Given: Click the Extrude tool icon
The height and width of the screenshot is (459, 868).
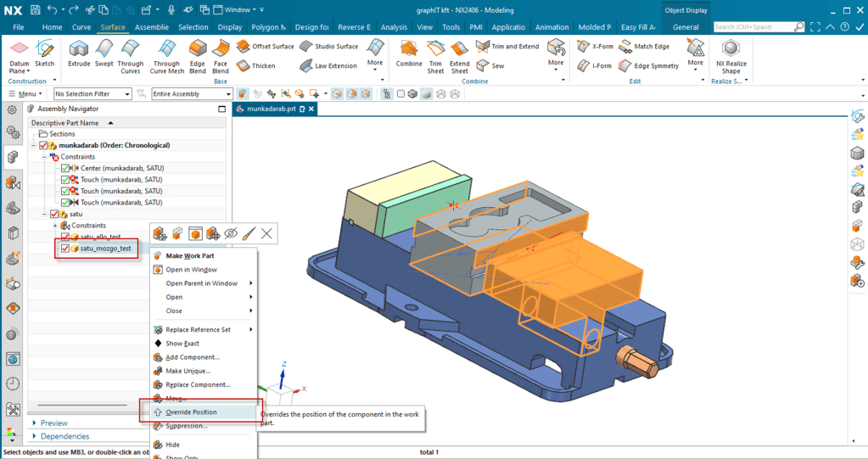Looking at the screenshot, I should (79, 48).
